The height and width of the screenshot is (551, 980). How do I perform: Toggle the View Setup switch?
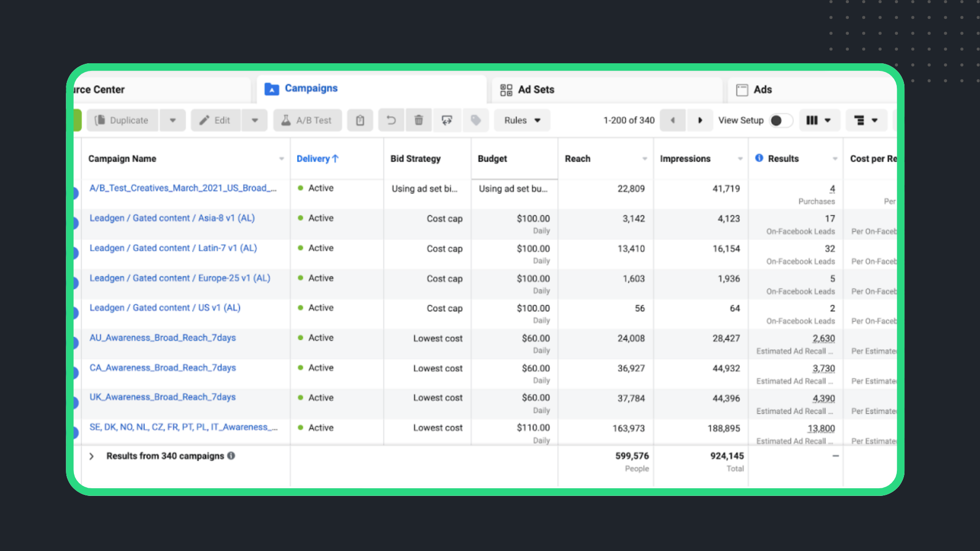780,120
